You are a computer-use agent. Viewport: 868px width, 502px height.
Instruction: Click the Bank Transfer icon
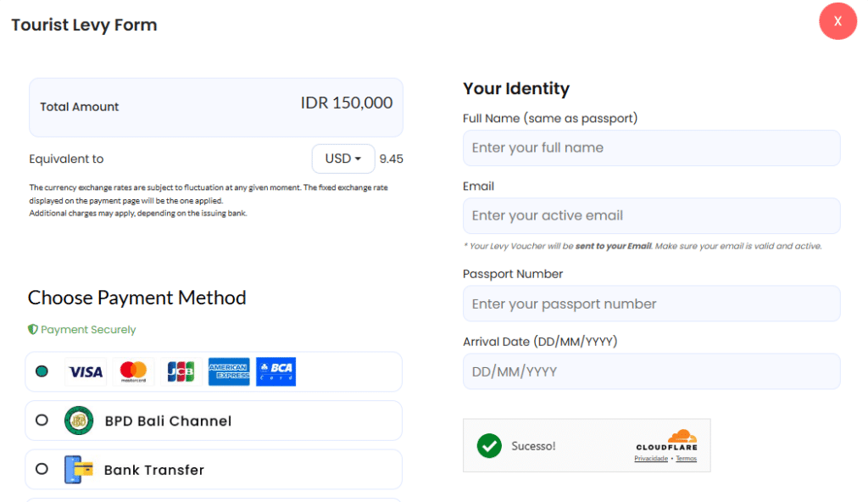tap(79, 470)
